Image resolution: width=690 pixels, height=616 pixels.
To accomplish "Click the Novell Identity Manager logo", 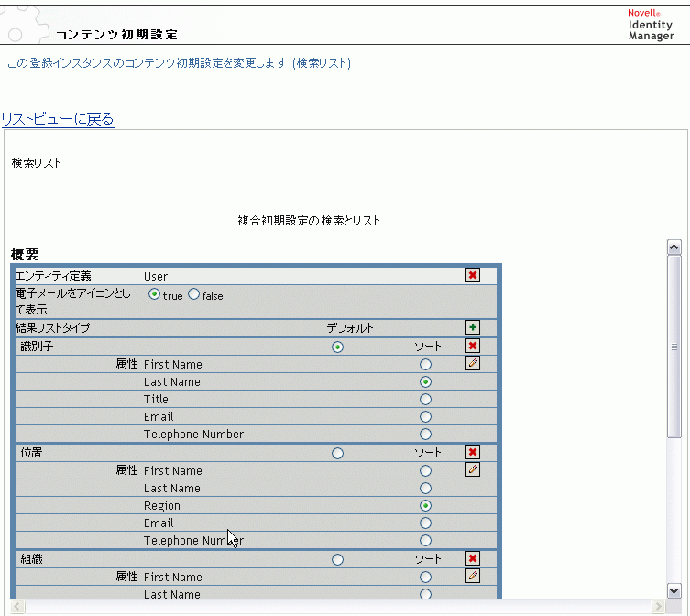I will click(x=651, y=25).
